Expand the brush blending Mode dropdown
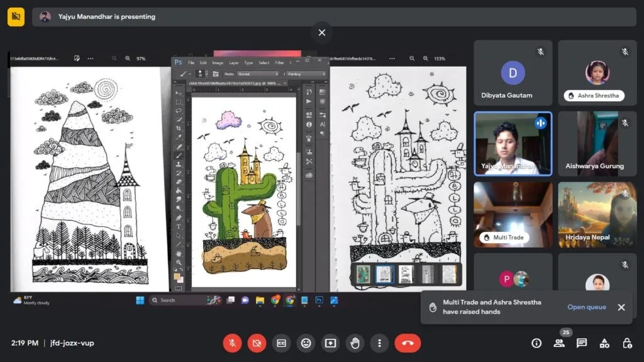The height and width of the screenshot is (362, 644). [258, 74]
